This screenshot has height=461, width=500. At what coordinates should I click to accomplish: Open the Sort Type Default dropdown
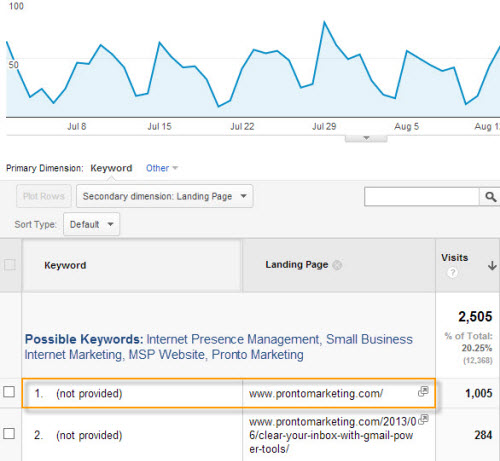click(91, 224)
